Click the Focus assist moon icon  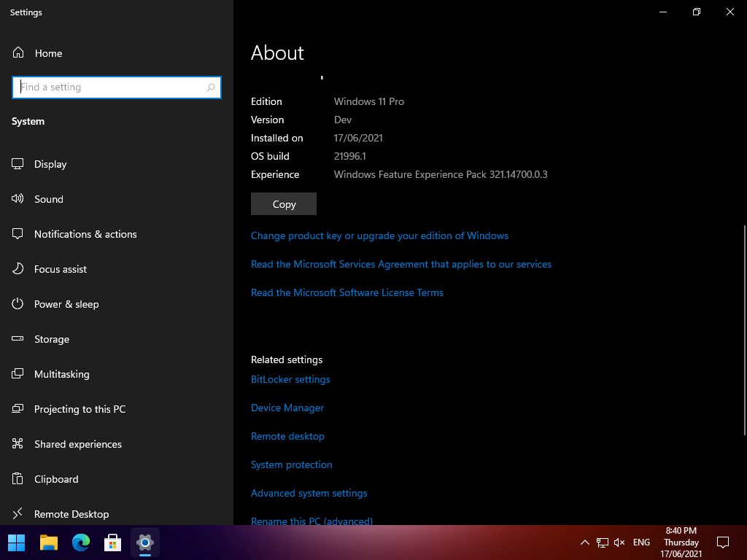coord(18,269)
